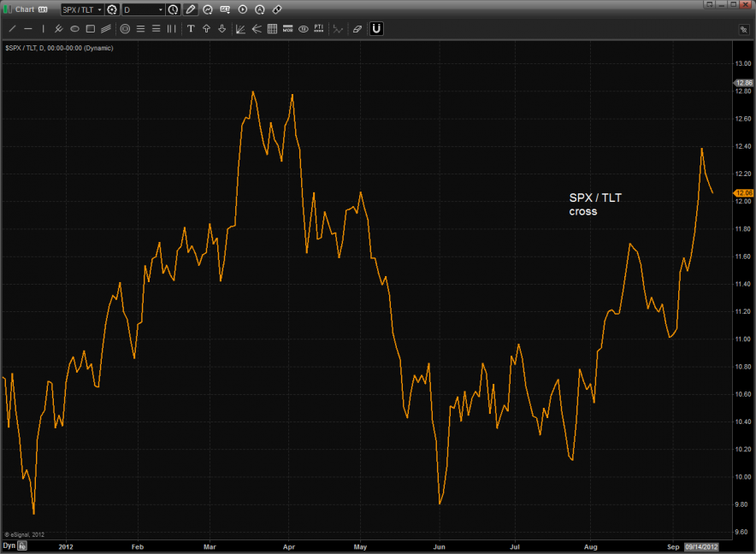Screen dimensions: 756x554
Task: Select the eraser tool
Action: click(357, 29)
